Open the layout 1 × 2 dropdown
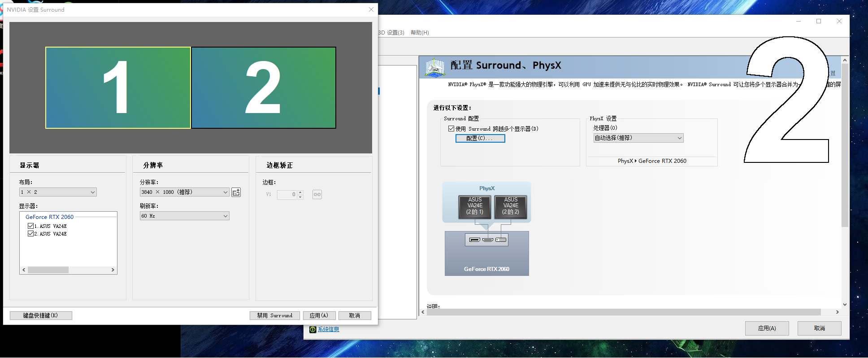Image resolution: width=868 pixels, height=358 pixels. (x=58, y=192)
